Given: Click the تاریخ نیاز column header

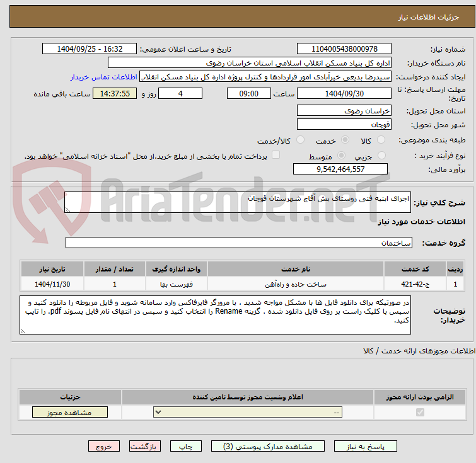Looking at the screenshot, I should pos(52,269).
